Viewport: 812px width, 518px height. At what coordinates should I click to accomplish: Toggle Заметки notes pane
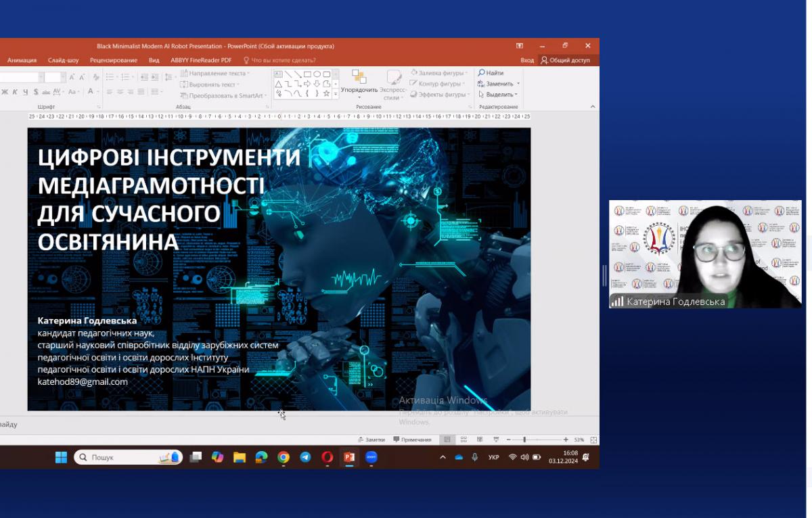click(x=371, y=440)
